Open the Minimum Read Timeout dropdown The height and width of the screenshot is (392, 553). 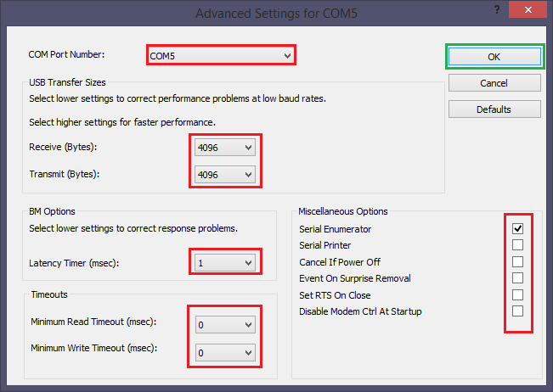coord(225,324)
